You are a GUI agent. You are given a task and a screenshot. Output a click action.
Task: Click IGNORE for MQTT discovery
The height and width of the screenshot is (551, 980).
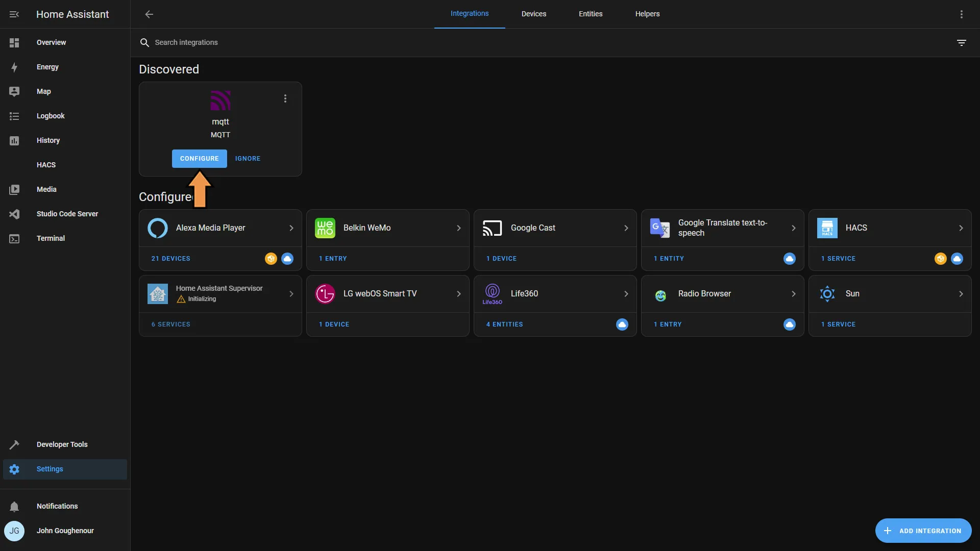point(248,159)
